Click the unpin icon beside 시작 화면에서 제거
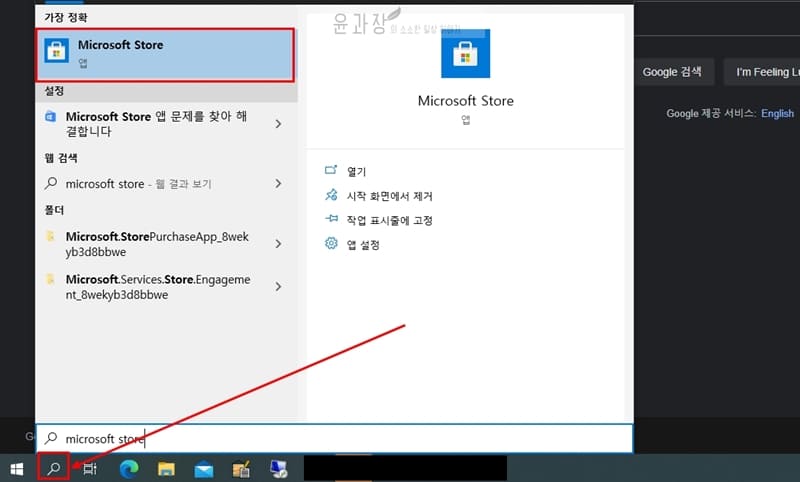The height and width of the screenshot is (482, 800). click(331, 194)
